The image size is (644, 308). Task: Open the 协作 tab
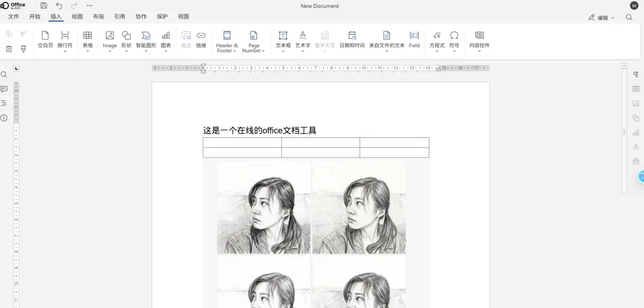tap(141, 17)
